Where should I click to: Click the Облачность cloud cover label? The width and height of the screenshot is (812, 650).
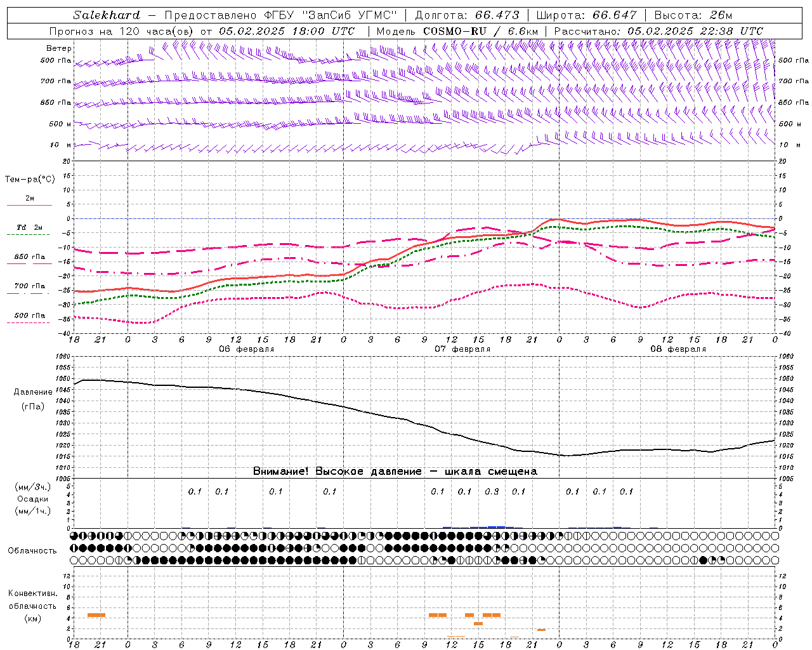(x=32, y=550)
